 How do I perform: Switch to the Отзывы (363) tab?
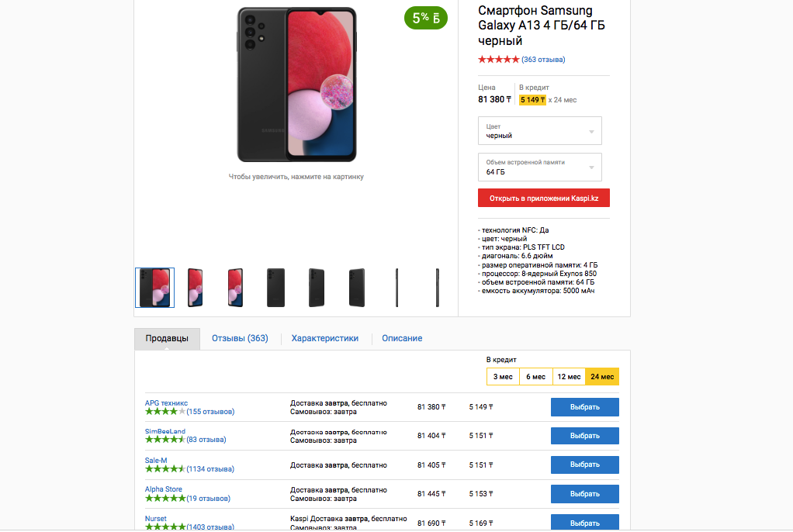click(x=241, y=339)
